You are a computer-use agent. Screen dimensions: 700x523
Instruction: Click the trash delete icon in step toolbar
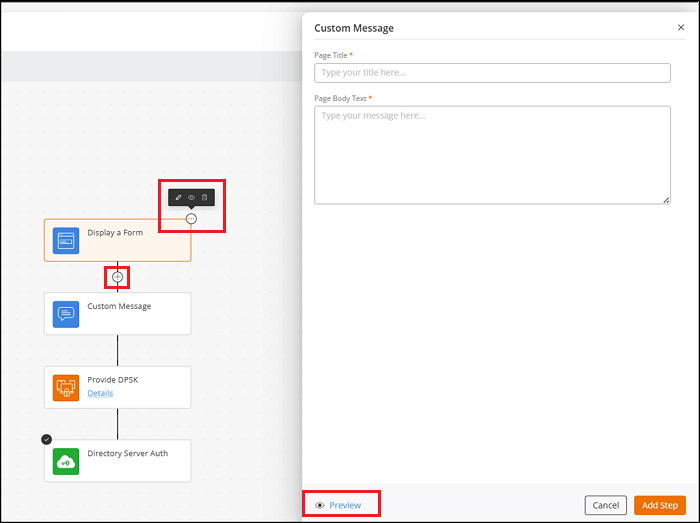[x=204, y=198]
